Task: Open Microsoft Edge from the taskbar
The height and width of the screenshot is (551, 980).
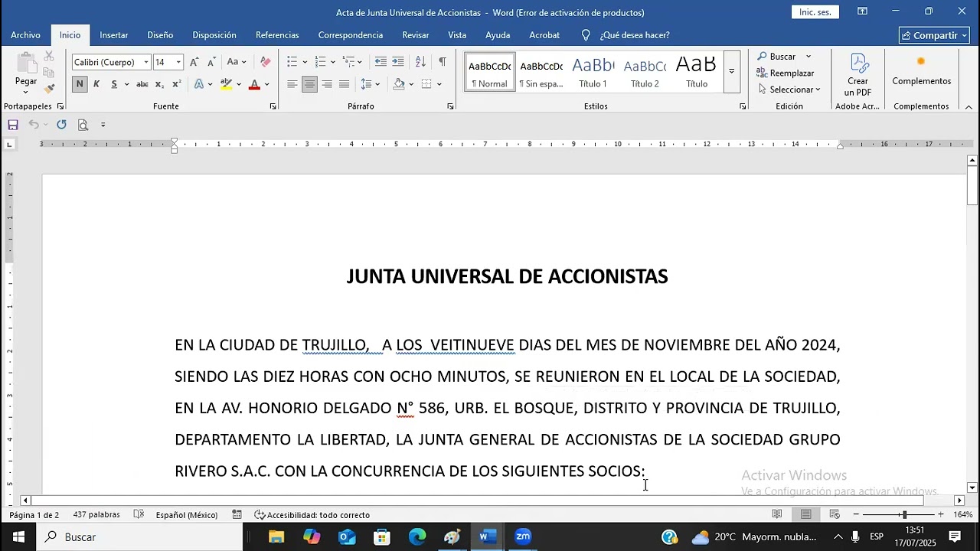Action: tap(416, 536)
